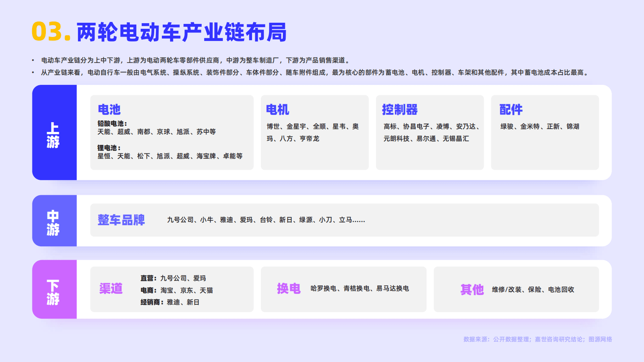Click the pink 其他 heading

(x=472, y=290)
